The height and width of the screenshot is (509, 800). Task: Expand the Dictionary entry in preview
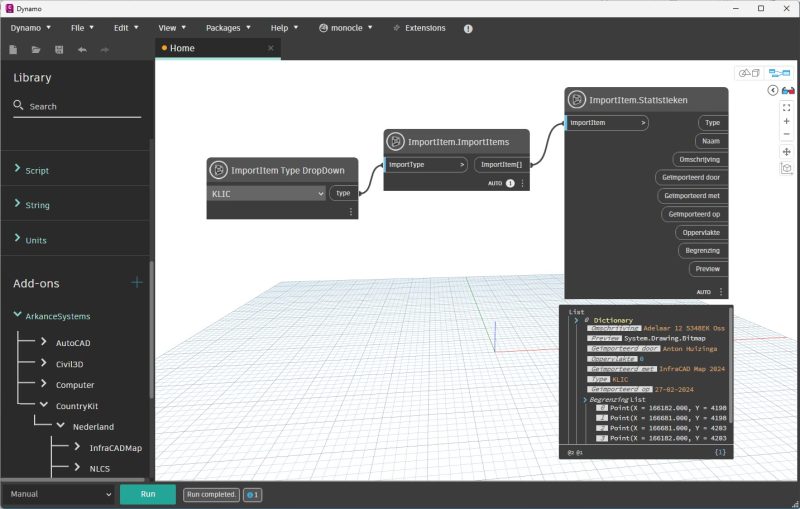576,320
